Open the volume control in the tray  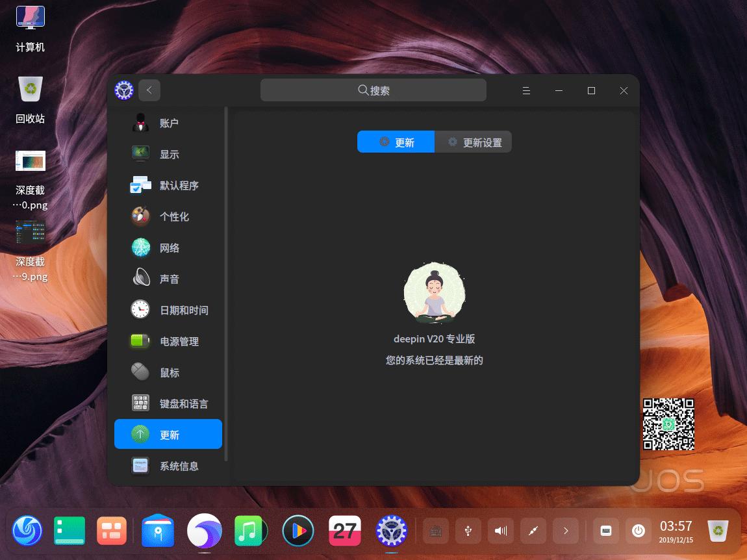pos(500,531)
